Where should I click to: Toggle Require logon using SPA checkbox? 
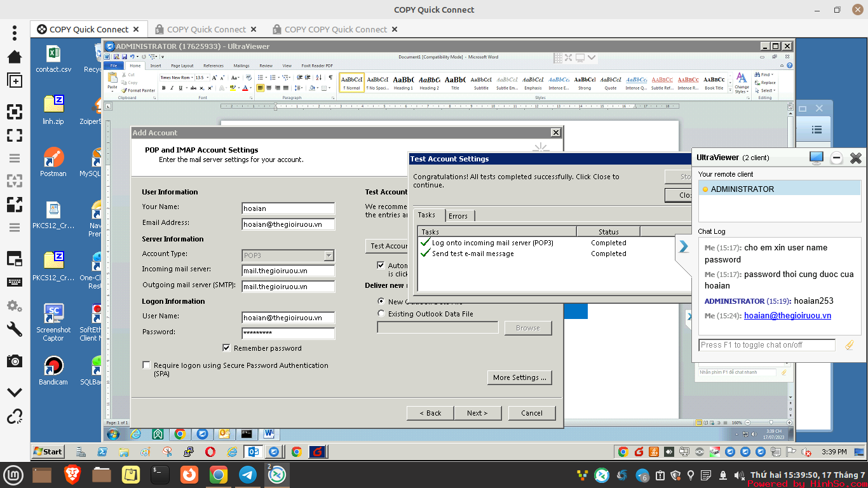(x=147, y=365)
